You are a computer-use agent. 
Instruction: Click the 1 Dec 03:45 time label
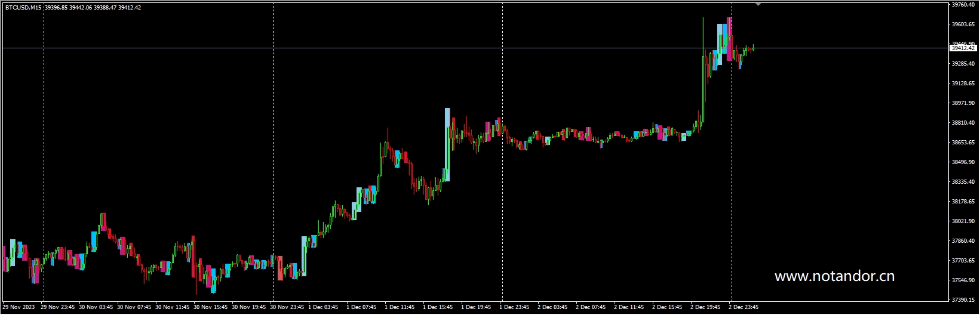(324, 308)
